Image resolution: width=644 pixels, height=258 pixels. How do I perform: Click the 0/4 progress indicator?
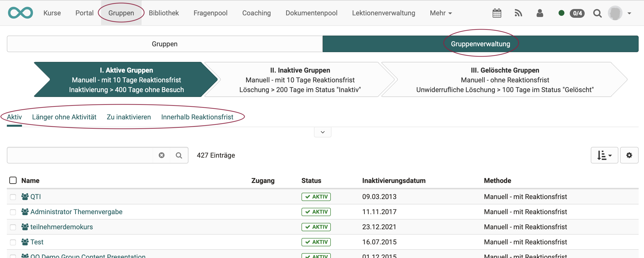pos(577,13)
